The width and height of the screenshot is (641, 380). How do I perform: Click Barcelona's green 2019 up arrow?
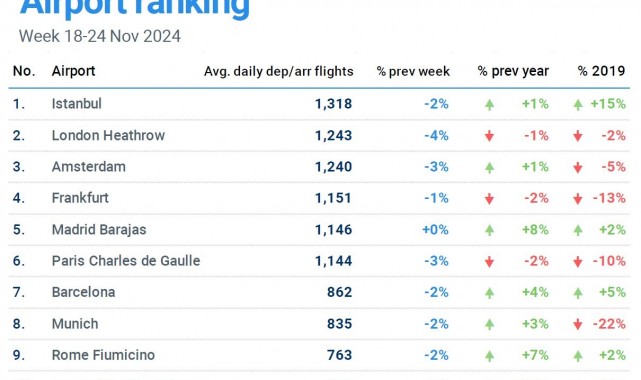point(578,293)
